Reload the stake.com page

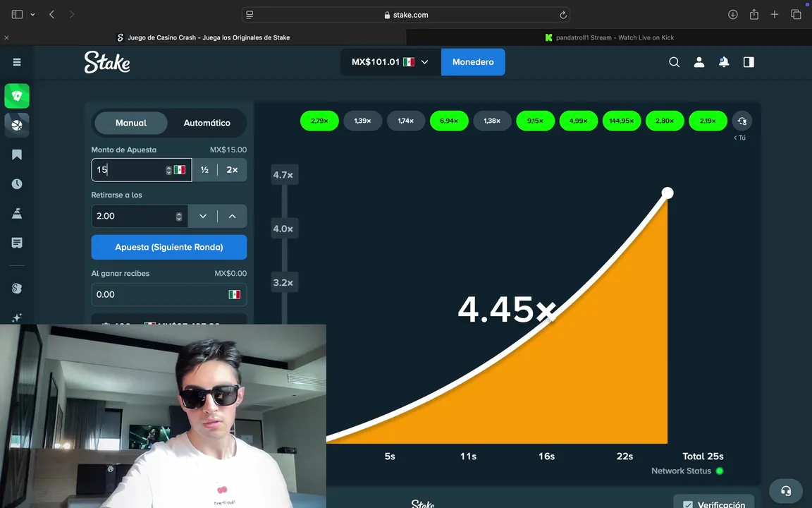[563, 15]
